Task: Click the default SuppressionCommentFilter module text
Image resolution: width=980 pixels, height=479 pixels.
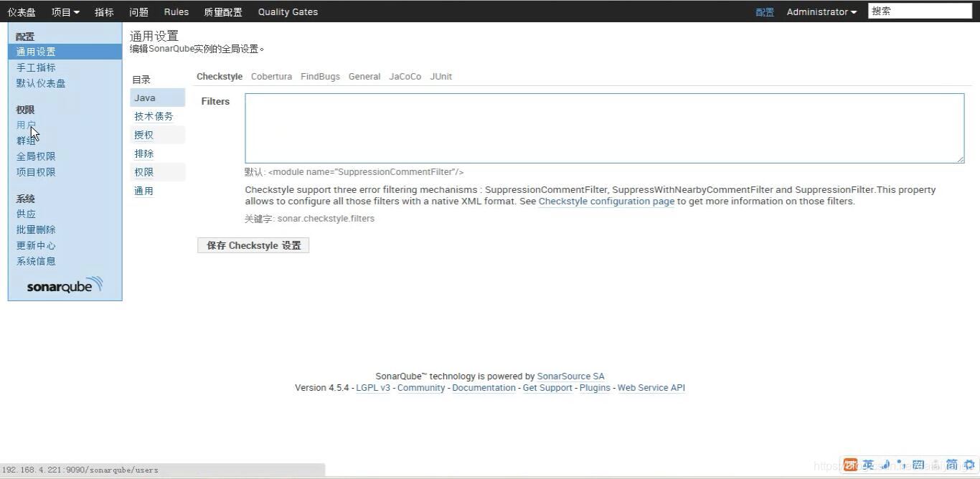Action: (x=366, y=172)
